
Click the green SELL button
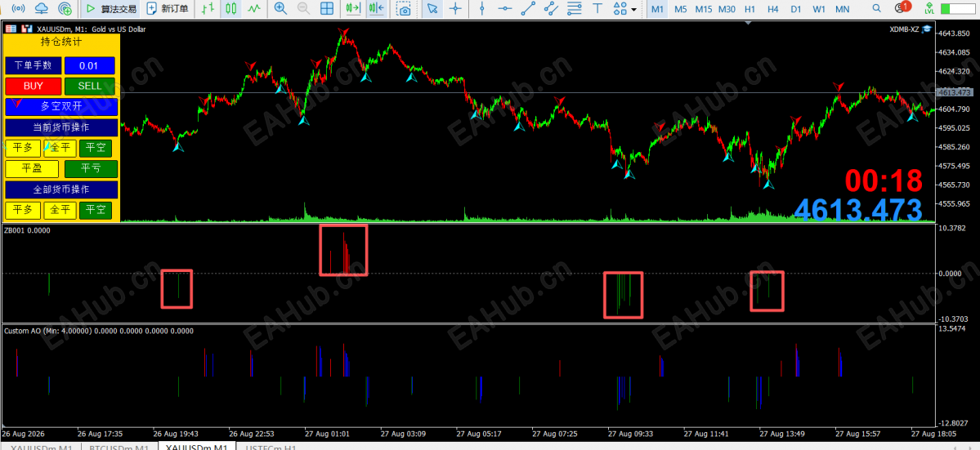pos(89,86)
